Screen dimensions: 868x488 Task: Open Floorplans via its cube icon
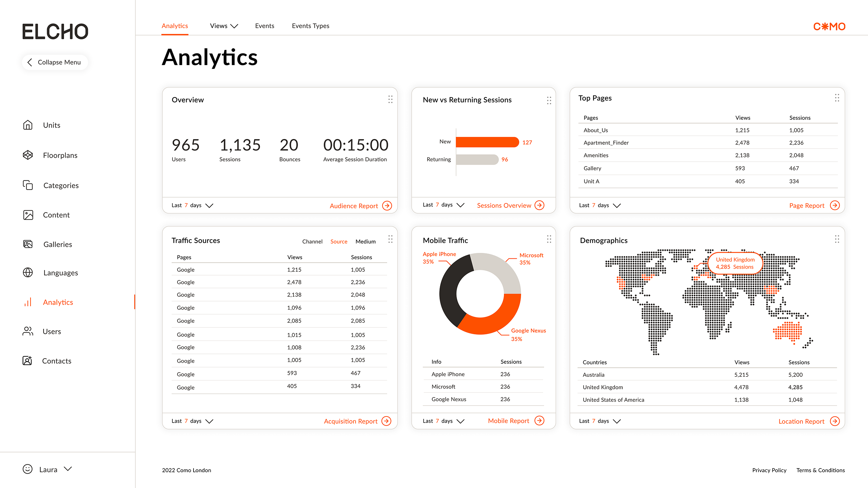point(28,155)
